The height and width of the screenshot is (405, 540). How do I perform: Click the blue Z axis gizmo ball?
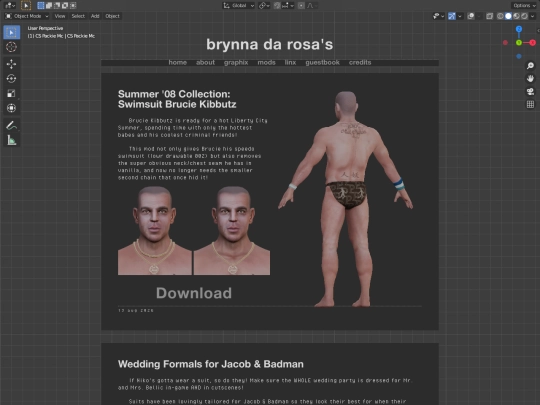click(519, 29)
